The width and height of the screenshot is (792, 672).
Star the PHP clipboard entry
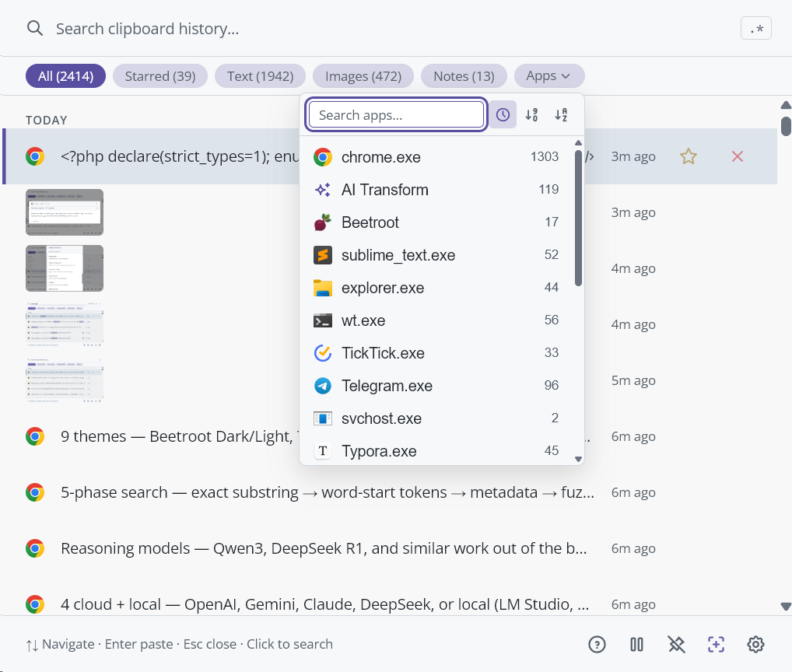click(x=688, y=156)
